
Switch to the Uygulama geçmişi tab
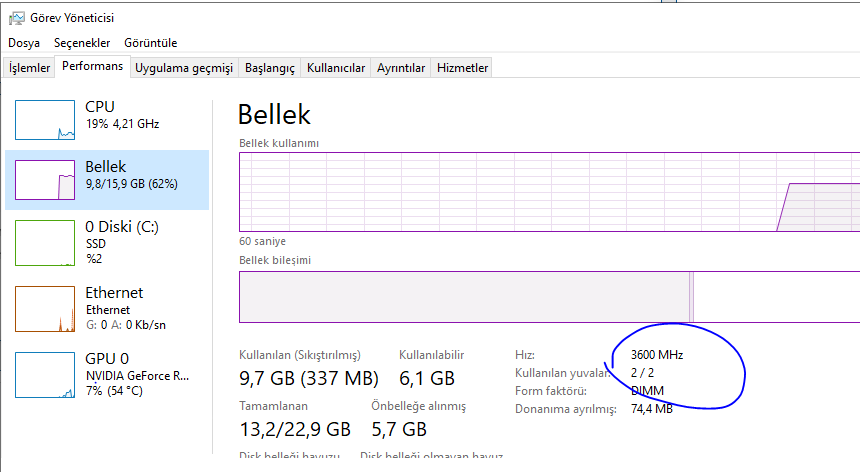tap(184, 68)
